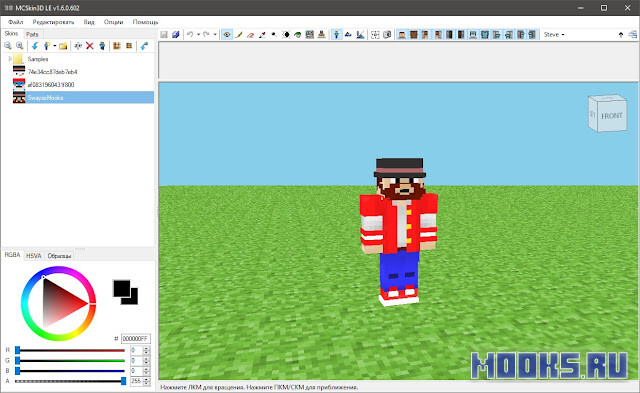Screen dimensions: 640x393
Task: Toggle helmet overlay visibility
Action: click(473, 35)
